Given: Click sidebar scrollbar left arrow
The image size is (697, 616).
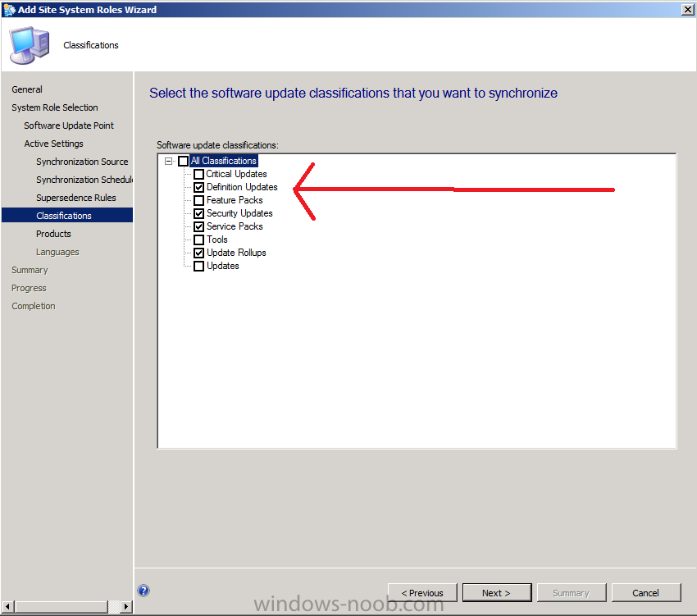Looking at the screenshot, I should tap(7, 606).
